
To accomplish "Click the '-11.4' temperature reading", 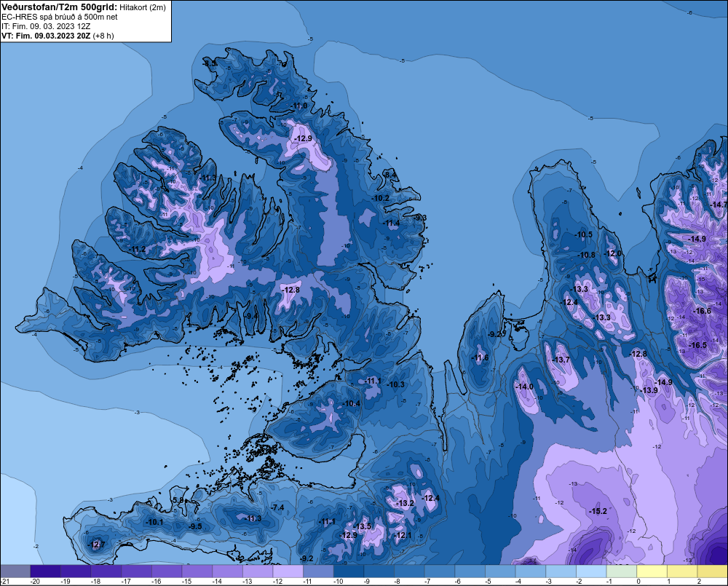I will pos(392,223).
